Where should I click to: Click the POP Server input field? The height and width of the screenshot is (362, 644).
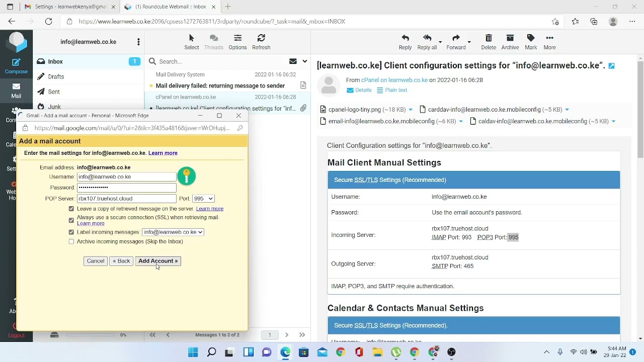(126, 199)
